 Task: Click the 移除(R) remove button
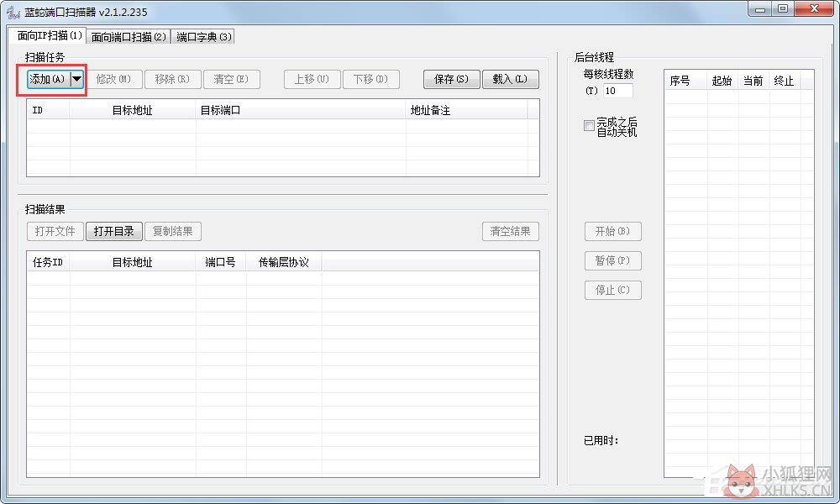172,79
